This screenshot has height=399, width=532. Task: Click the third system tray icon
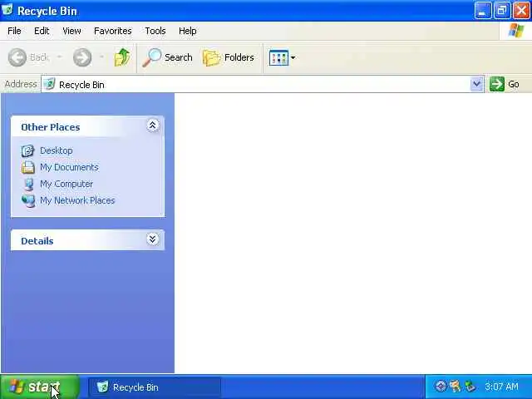pos(470,386)
